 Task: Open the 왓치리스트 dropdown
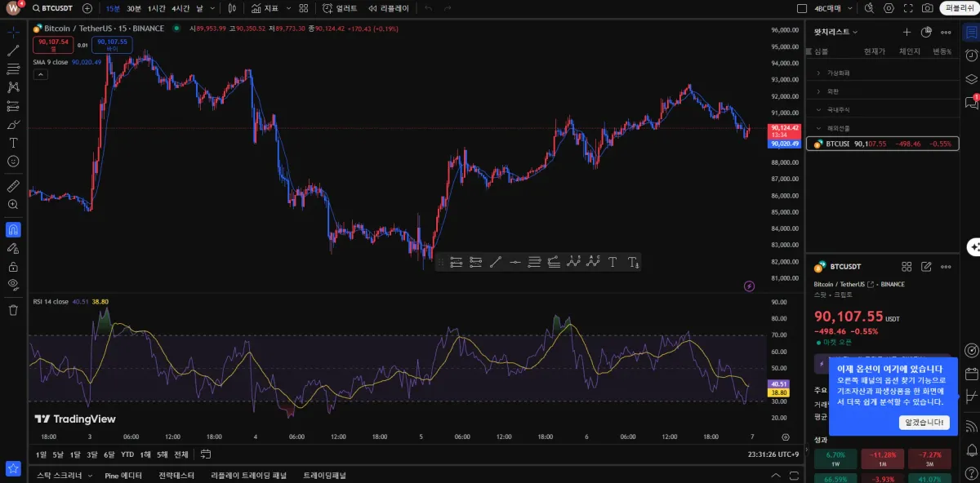[836, 32]
